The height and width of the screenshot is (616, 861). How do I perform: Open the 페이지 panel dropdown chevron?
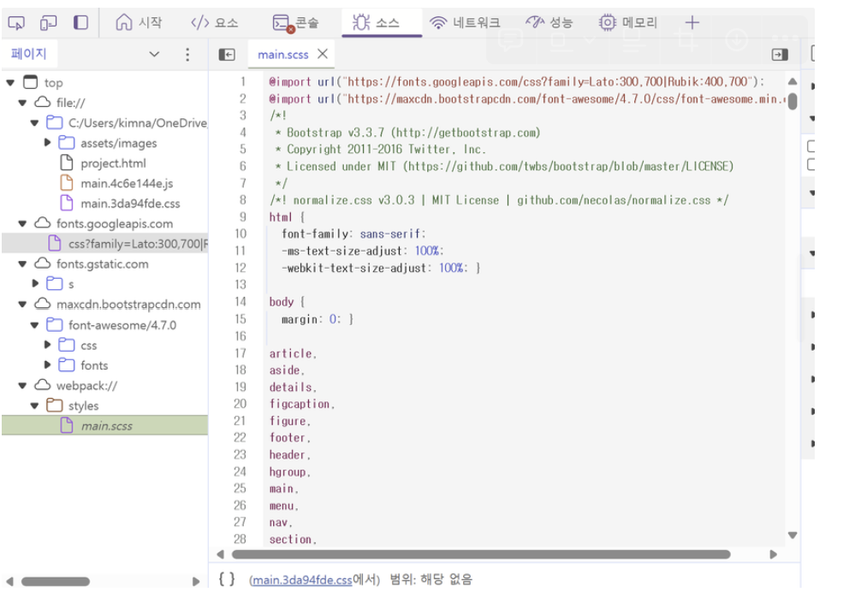coord(153,53)
